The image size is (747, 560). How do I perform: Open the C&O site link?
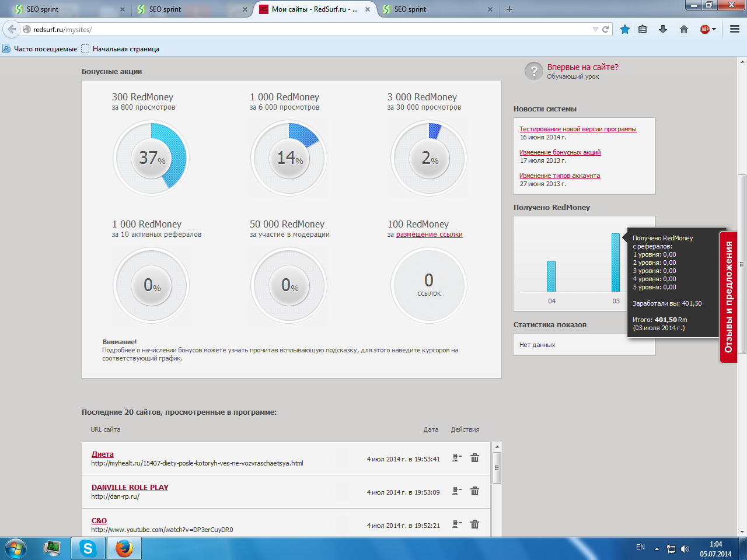click(x=99, y=520)
